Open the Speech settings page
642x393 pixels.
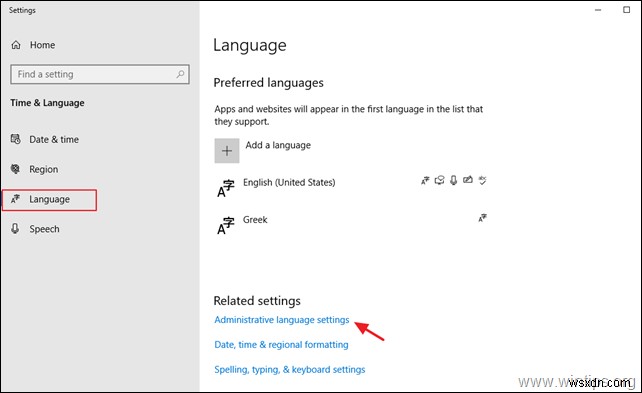coord(44,229)
